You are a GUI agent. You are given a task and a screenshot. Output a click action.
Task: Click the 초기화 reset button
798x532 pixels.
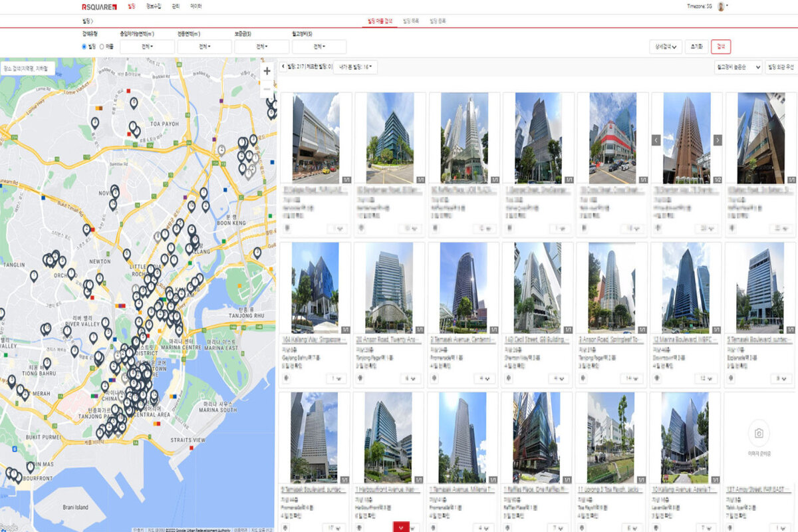click(x=697, y=47)
